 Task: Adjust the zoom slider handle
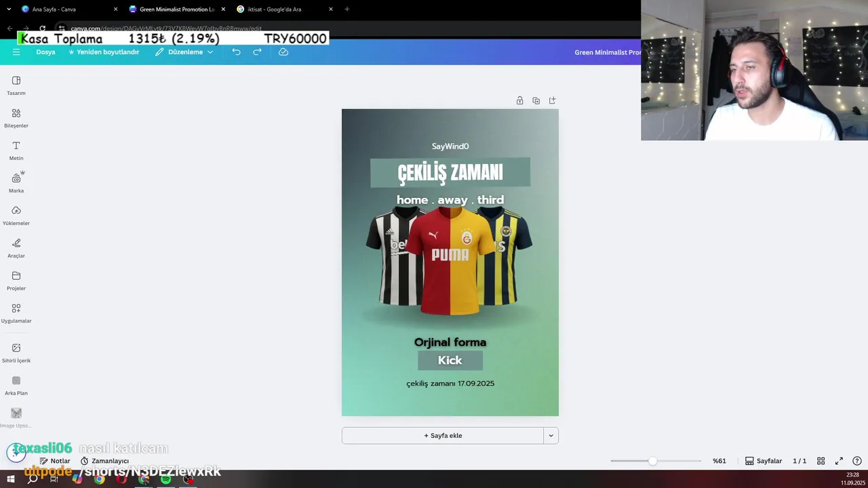coord(652,461)
